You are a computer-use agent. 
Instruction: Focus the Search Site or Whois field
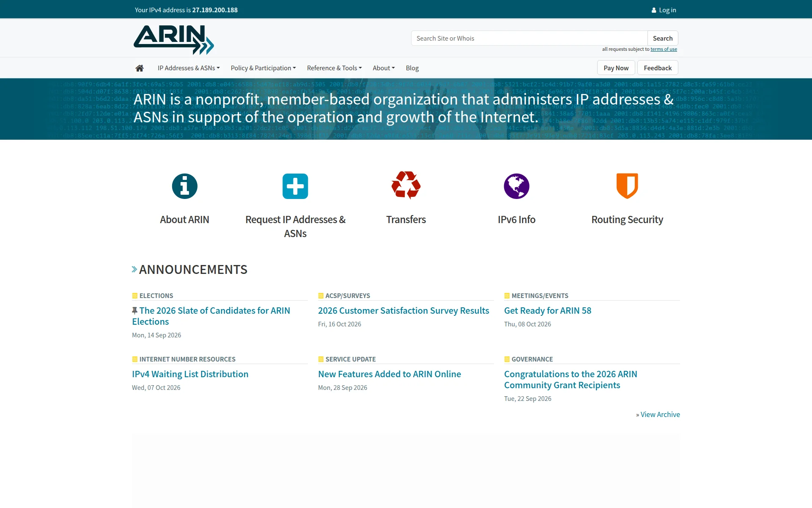[529, 38]
